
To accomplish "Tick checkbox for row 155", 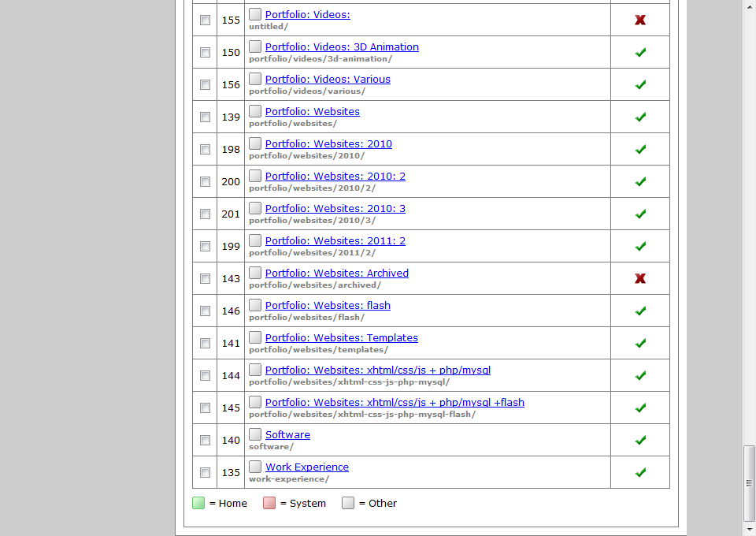I will coord(205,20).
